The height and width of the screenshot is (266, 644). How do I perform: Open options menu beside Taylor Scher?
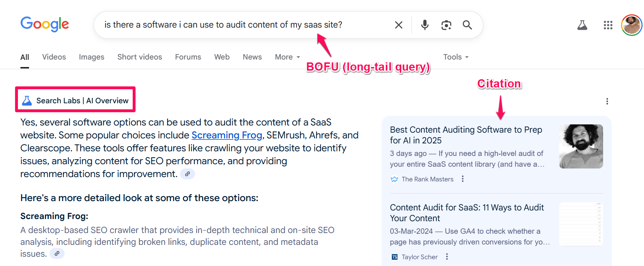(x=447, y=257)
